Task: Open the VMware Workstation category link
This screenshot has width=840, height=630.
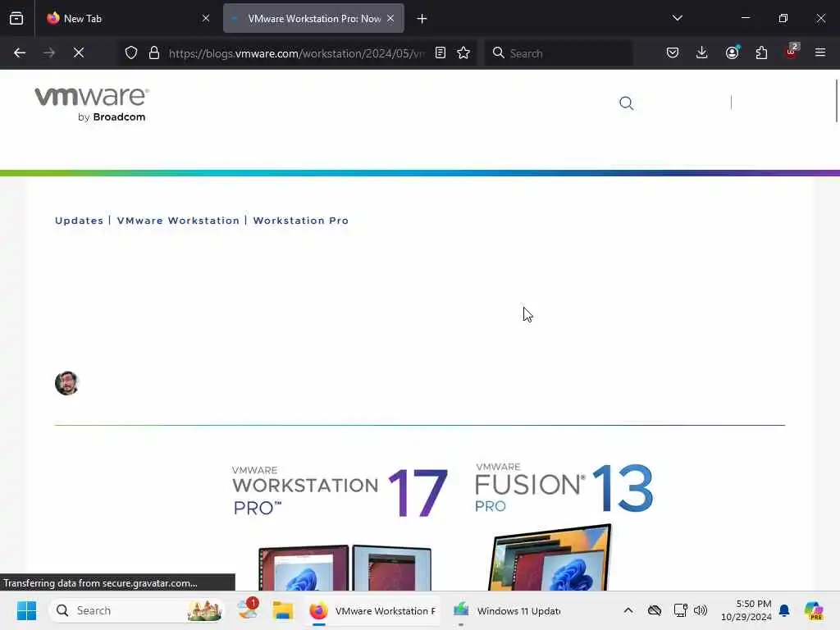Action: pyautogui.click(x=178, y=221)
